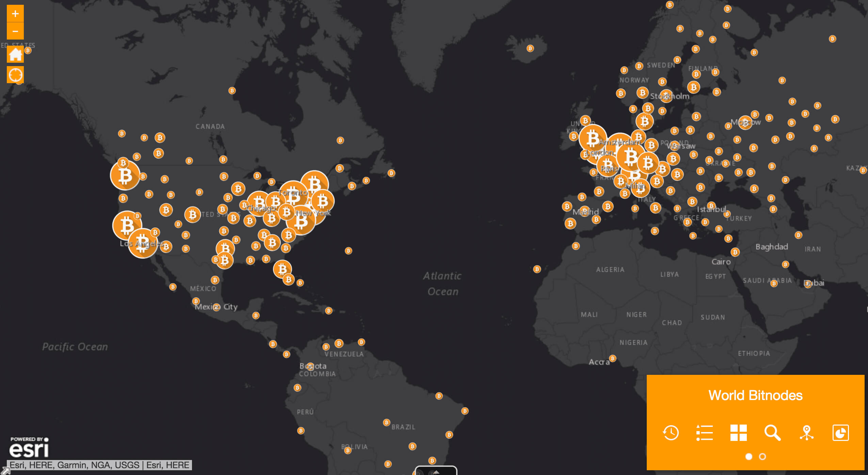Select the large Bitcoin cluster at Los Angeles
This screenshot has width=868, height=475.
coord(143,243)
